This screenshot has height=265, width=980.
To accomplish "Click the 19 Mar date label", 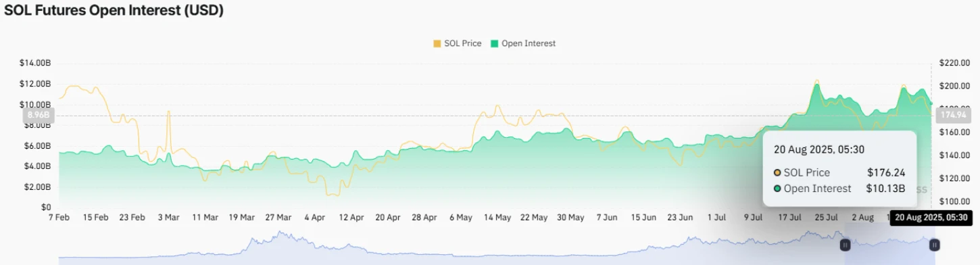I will pyautogui.click(x=241, y=218).
